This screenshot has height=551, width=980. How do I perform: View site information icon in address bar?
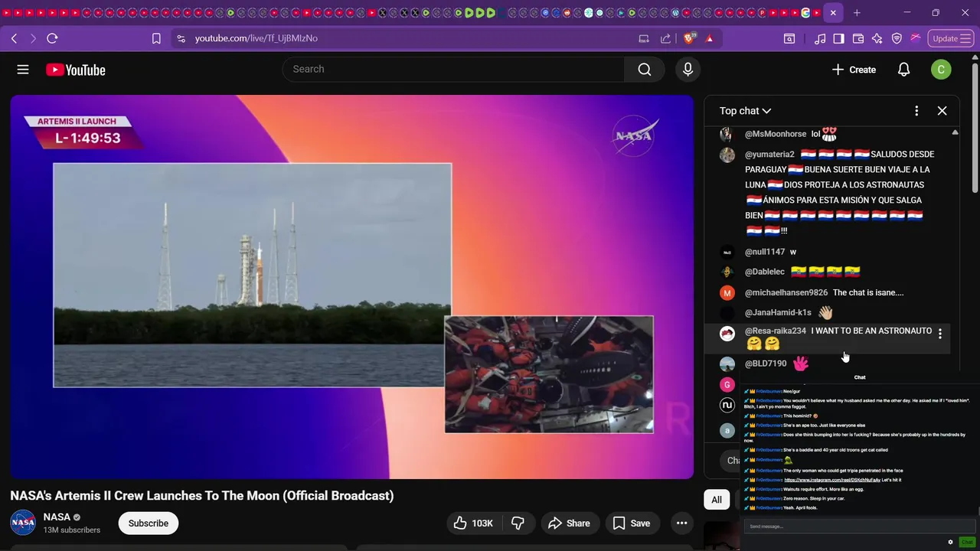(181, 38)
